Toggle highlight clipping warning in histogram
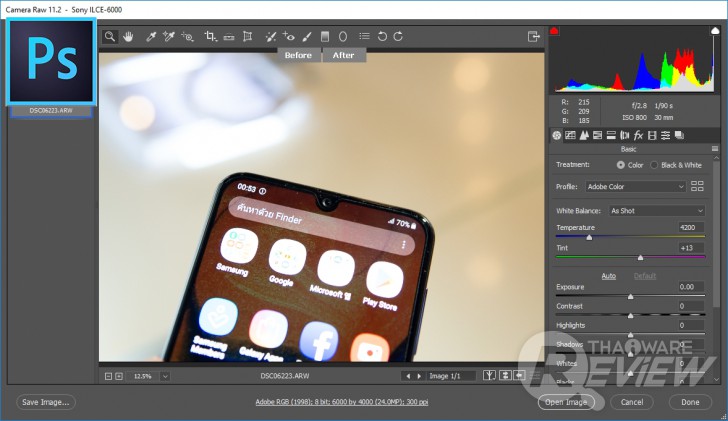The width and height of the screenshot is (728, 421). pyautogui.click(x=715, y=31)
